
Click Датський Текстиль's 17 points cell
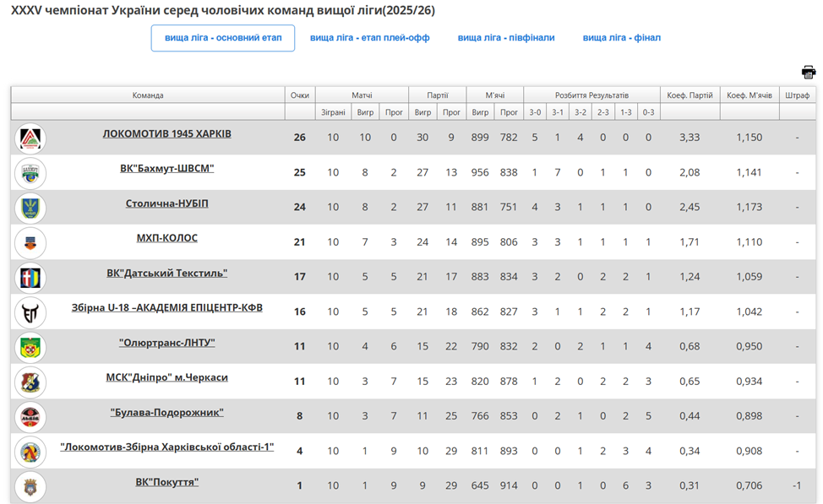(300, 276)
